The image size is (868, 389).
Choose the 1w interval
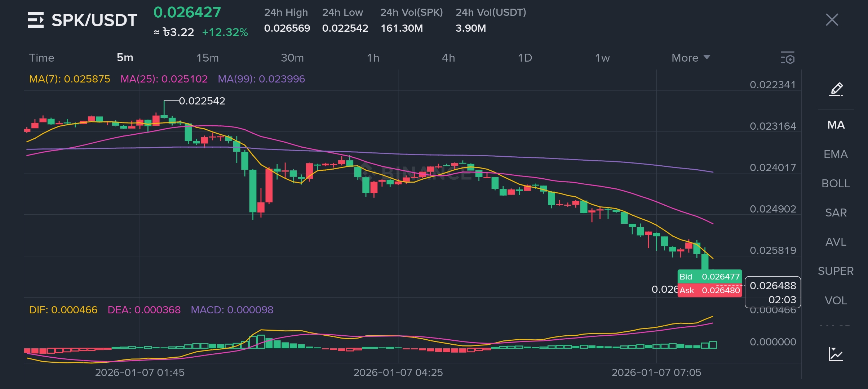coord(602,58)
